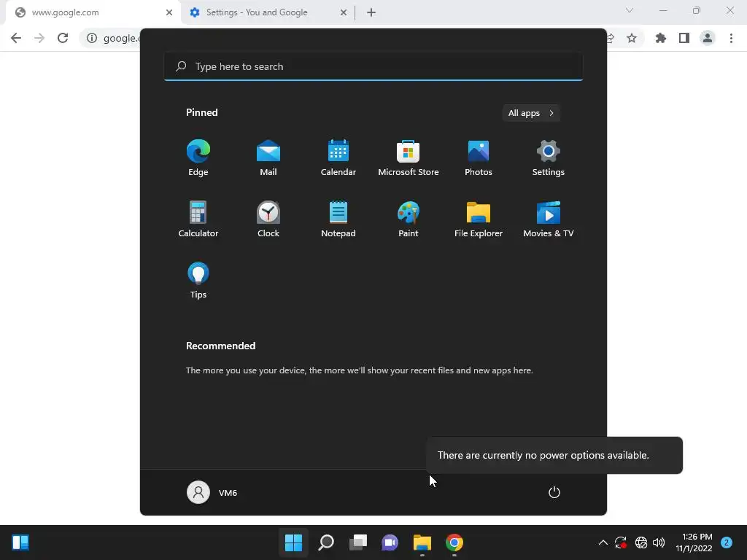The image size is (747, 560).
Task: Launch the Mail app
Action: [268, 158]
